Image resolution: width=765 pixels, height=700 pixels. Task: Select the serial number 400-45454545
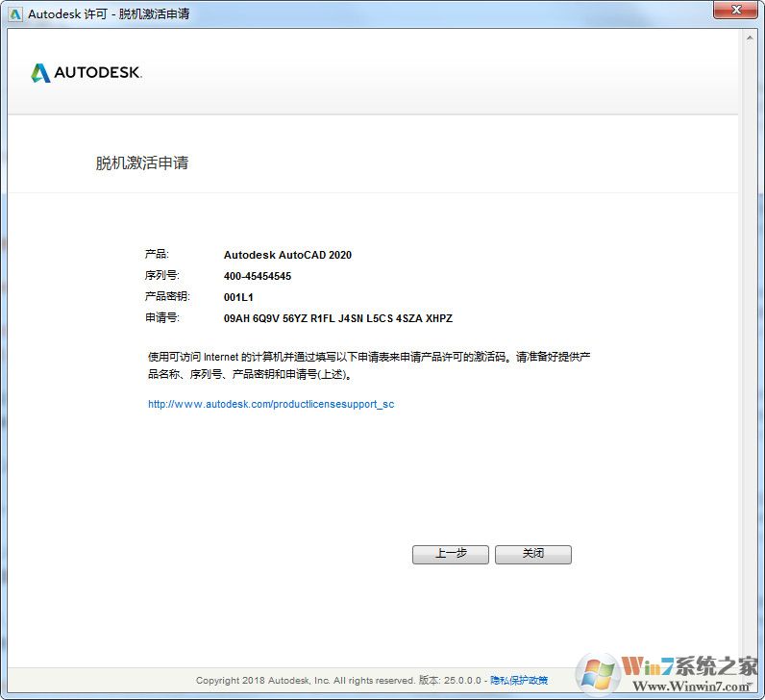click(x=258, y=276)
